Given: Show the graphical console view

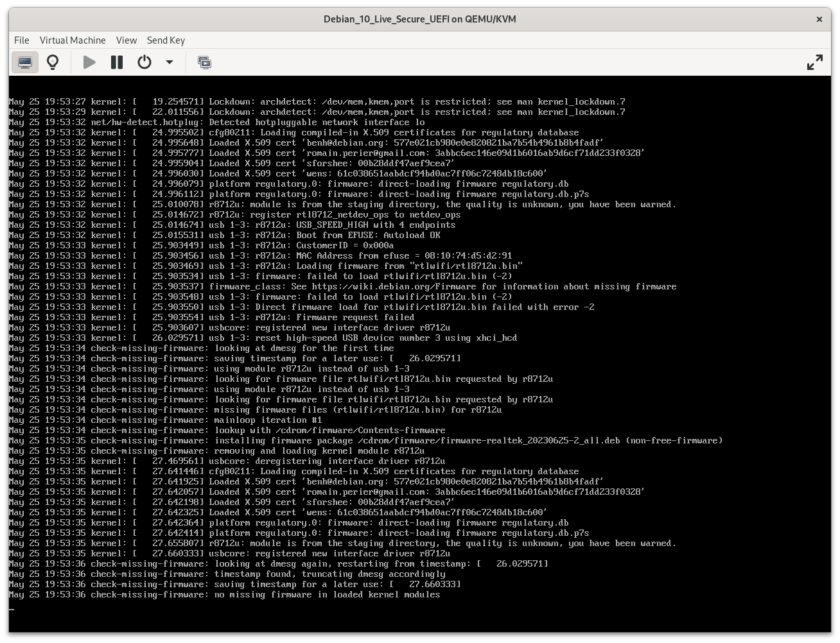Looking at the screenshot, I should point(25,62).
